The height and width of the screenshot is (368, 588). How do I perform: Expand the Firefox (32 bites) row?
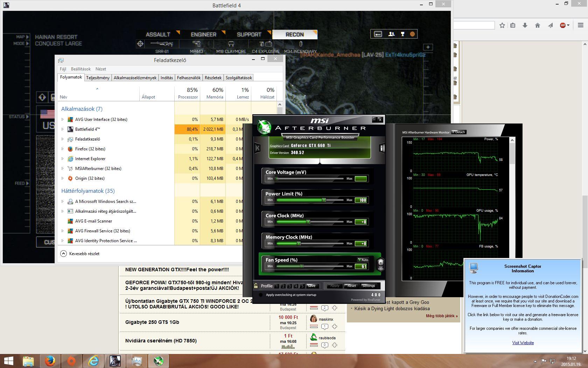click(63, 149)
